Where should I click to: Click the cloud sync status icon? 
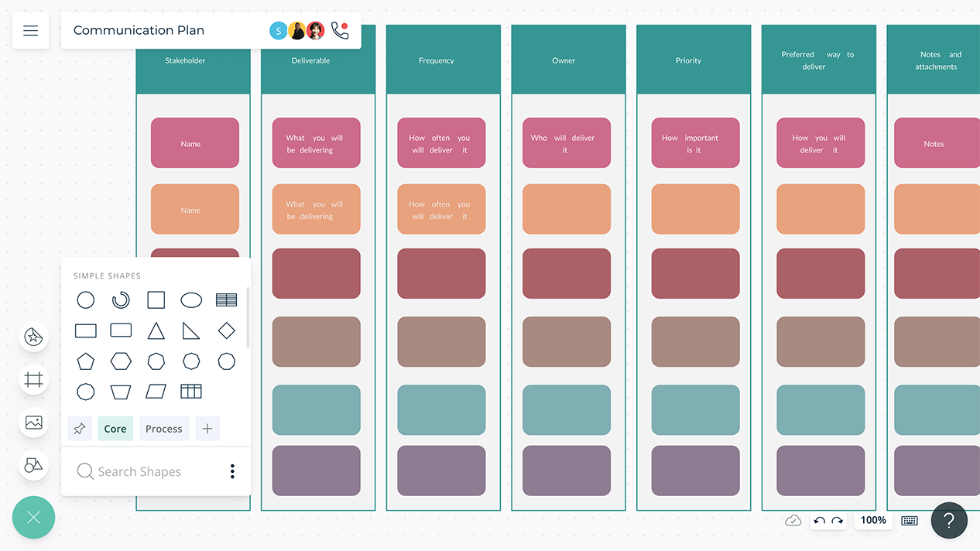(793, 521)
